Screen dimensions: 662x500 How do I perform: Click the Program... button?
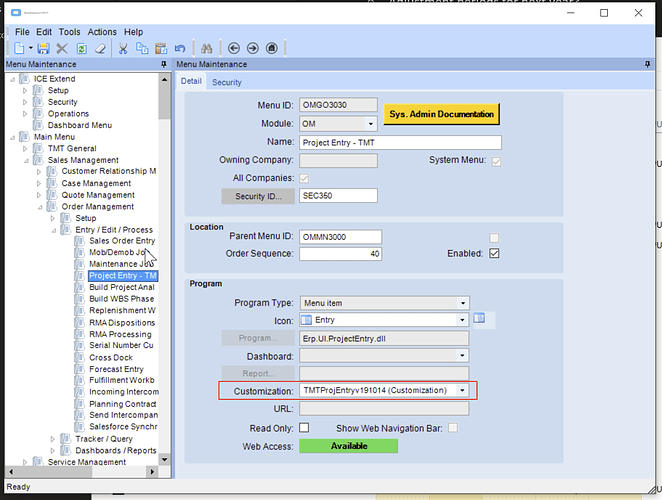tap(258, 338)
